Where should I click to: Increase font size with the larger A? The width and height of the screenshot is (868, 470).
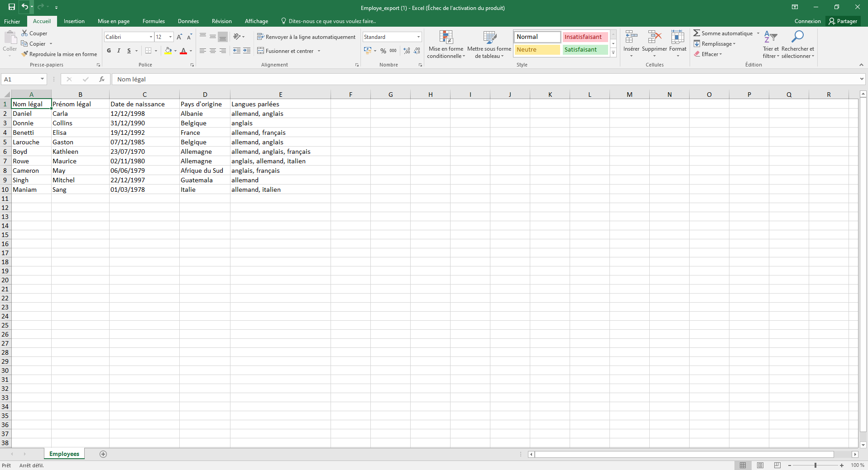click(179, 37)
